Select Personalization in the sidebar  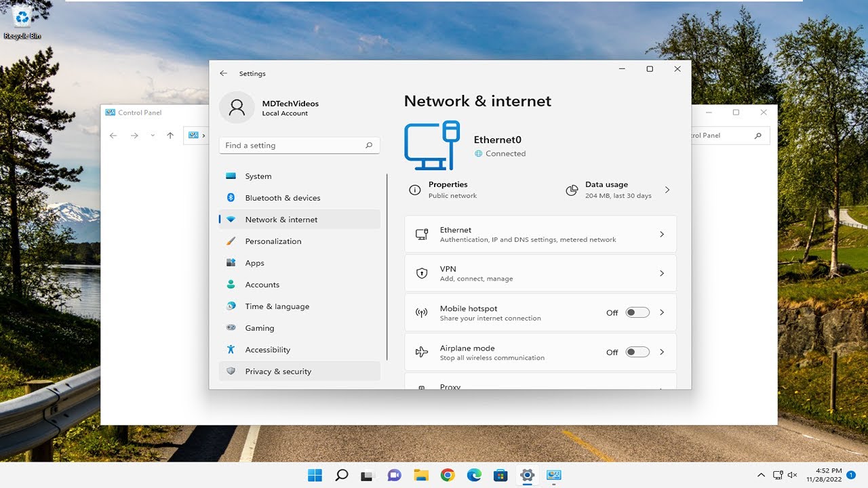pyautogui.click(x=300, y=241)
